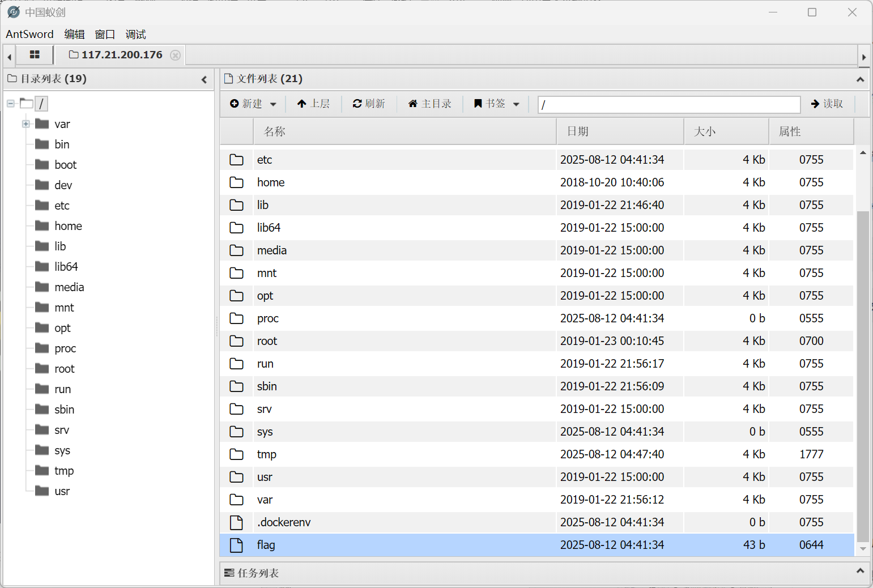Screen dimensions: 873x588
Task: Click the 43 b size of flag
Action: coord(754,545)
